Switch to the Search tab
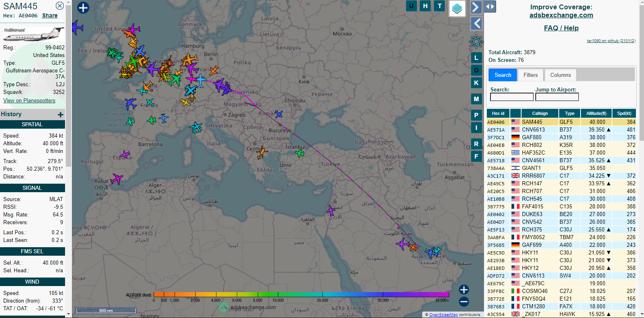This screenshot has width=644, height=318. pyautogui.click(x=503, y=75)
